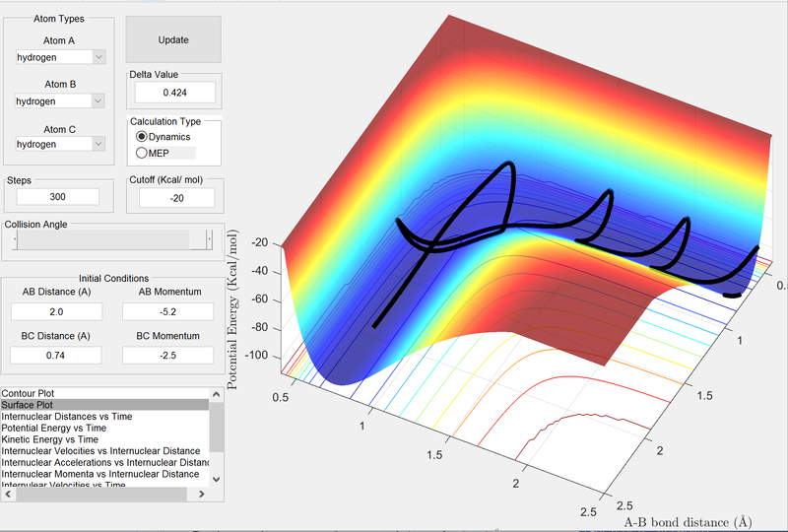The height and width of the screenshot is (532, 788).
Task: Select Surface Plot in the list
Action: coord(104,405)
